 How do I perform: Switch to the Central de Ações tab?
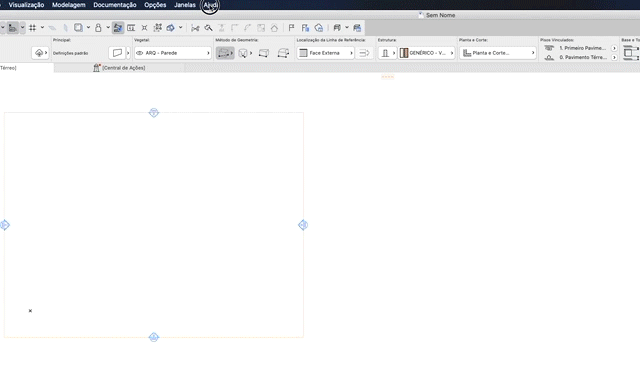pyautogui.click(x=119, y=68)
